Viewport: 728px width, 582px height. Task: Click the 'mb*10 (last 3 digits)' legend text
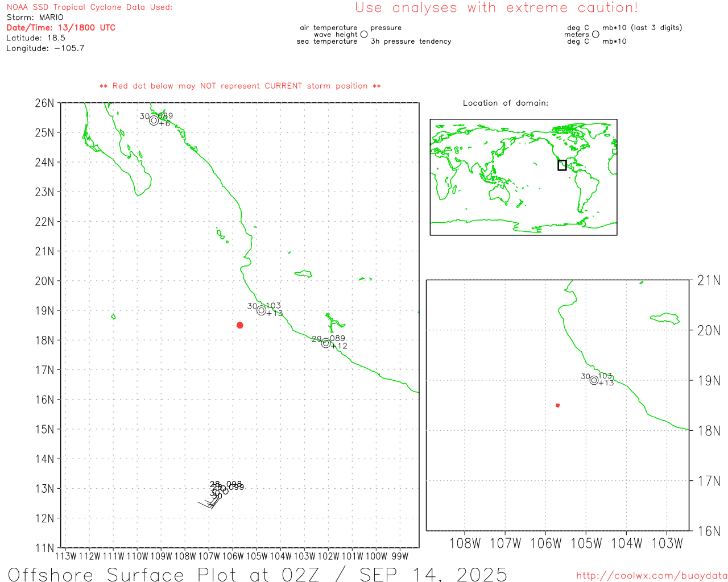coord(642,28)
